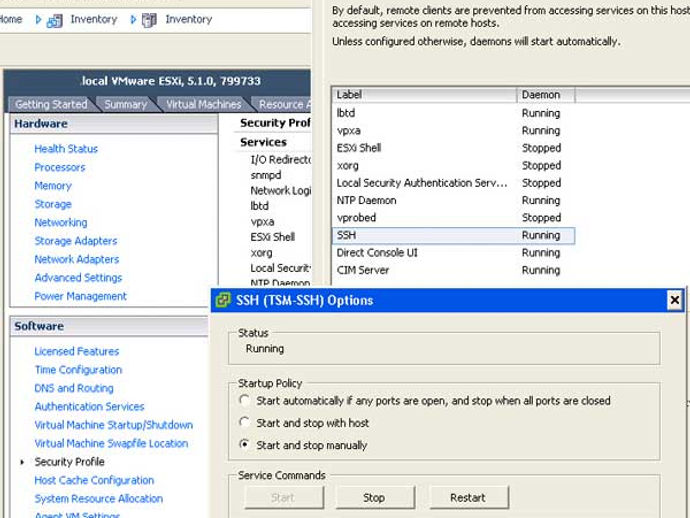This screenshot has height=518, width=690.
Task: Select the vpxa row in services table
Action: 453,131
